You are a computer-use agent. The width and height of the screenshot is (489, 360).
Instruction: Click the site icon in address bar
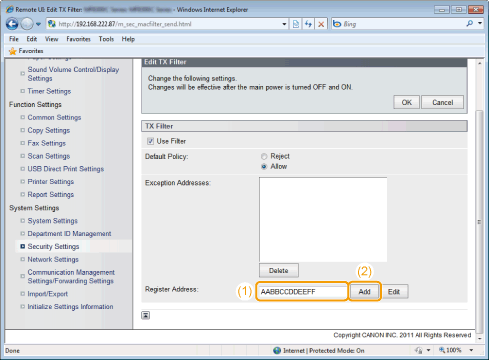tap(52, 24)
